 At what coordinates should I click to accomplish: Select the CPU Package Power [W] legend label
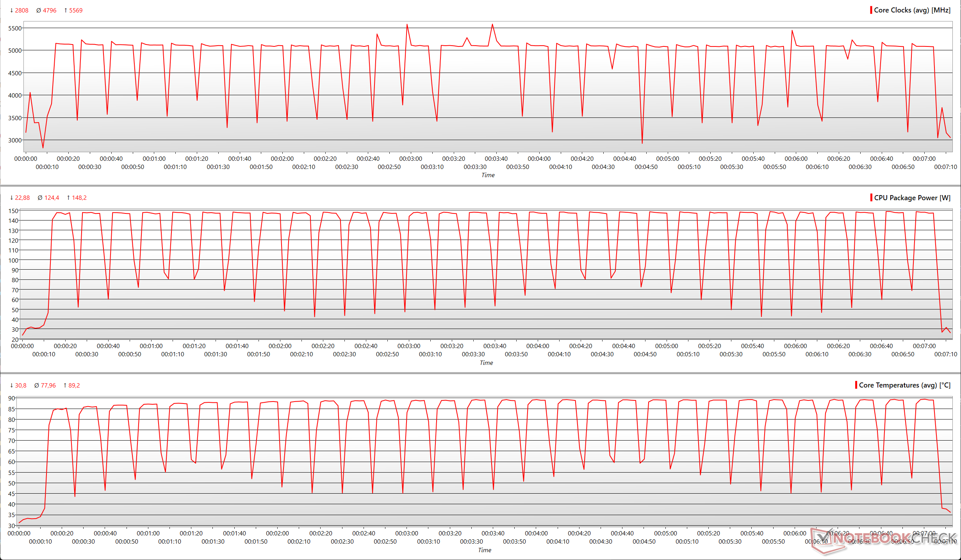[912, 198]
